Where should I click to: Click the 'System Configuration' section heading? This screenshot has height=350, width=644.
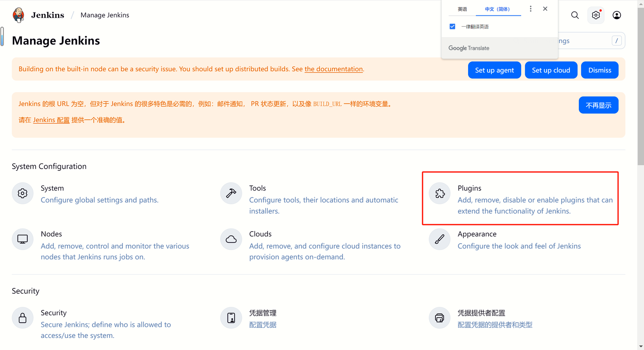tap(49, 166)
